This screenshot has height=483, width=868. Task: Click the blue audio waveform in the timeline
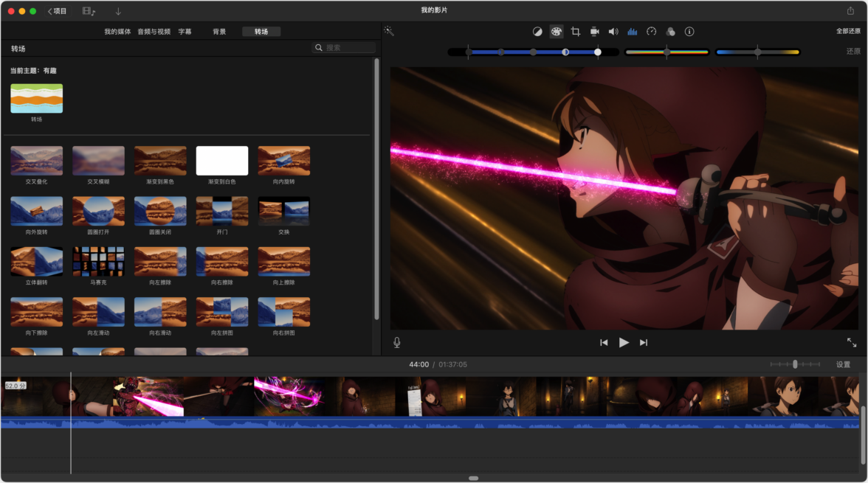coord(430,423)
